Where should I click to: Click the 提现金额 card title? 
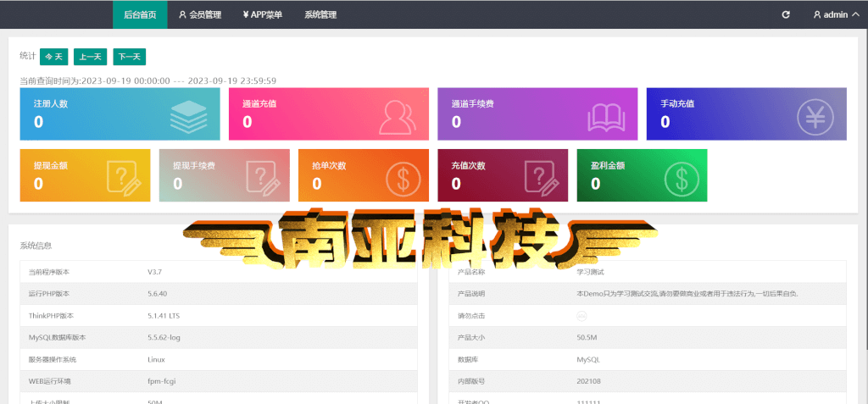(50, 165)
